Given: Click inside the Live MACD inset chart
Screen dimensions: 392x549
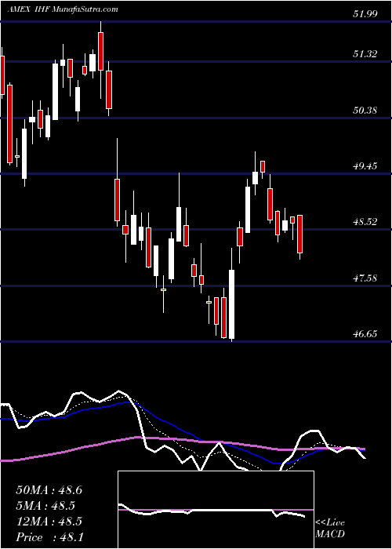Looking at the screenshot, I should click(216, 510).
